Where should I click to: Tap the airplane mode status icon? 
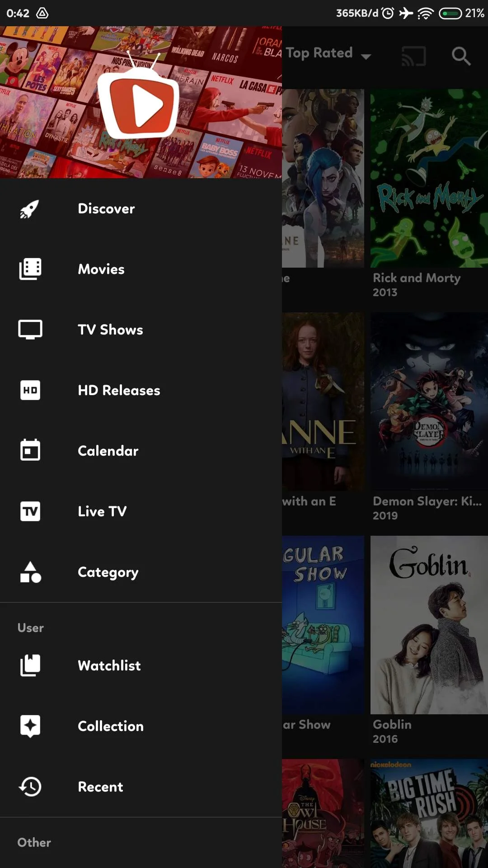(406, 13)
